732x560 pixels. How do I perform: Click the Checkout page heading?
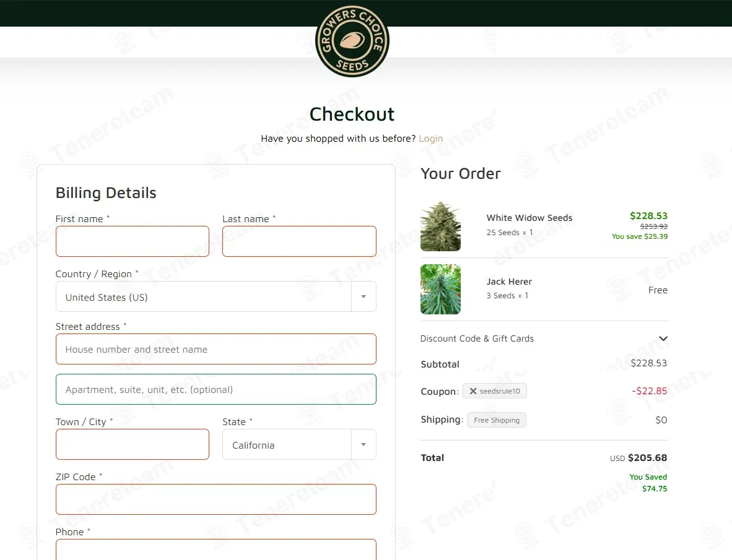pos(352,114)
